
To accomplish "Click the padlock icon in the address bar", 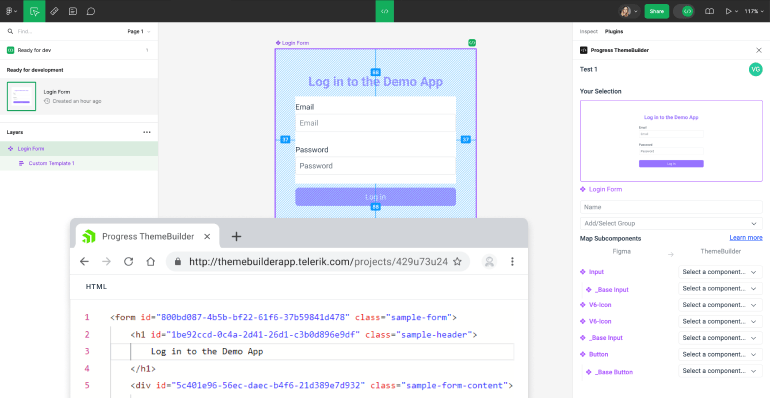I will [x=178, y=262].
